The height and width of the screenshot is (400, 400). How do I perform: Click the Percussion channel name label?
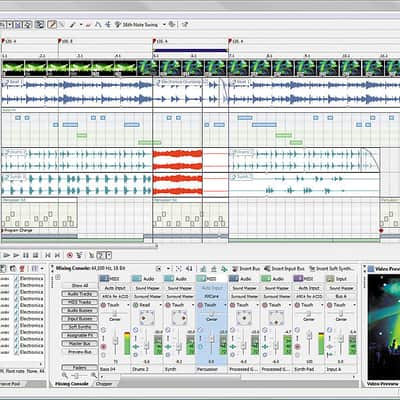[207, 369]
